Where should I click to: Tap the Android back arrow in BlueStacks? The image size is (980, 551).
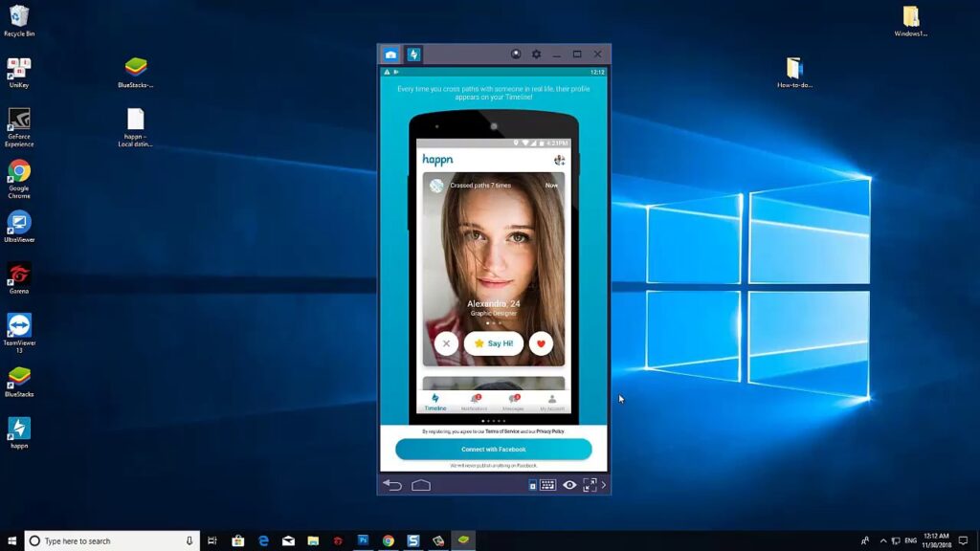click(x=392, y=485)
